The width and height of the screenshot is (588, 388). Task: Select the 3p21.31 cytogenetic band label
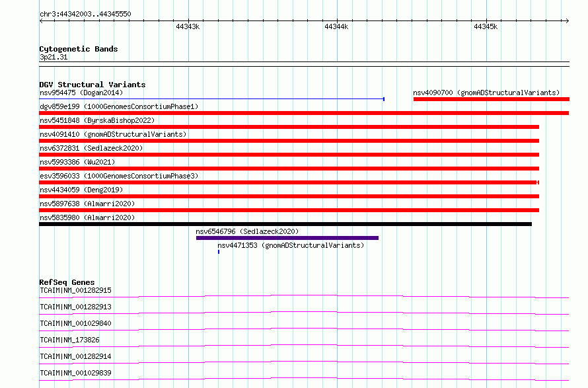tap(54, 57)
